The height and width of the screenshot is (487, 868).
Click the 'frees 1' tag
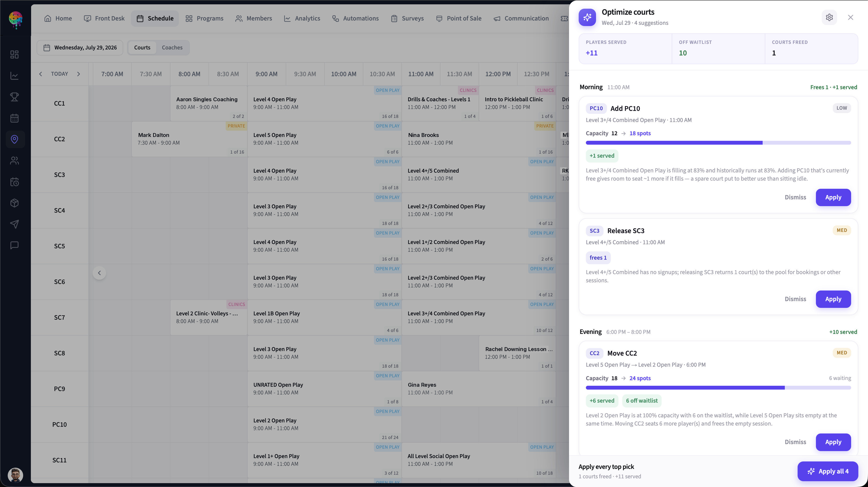point(598,258)
